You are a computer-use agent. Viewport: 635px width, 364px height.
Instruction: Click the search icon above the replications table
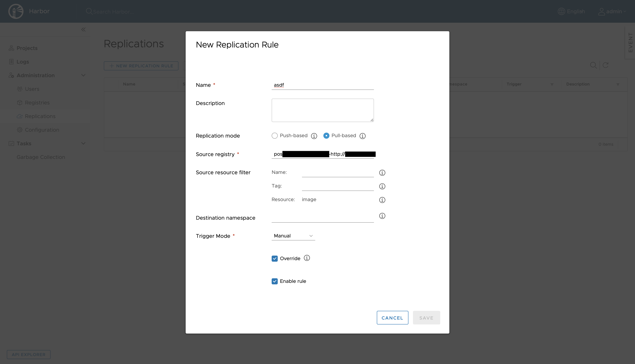point(594,65)
